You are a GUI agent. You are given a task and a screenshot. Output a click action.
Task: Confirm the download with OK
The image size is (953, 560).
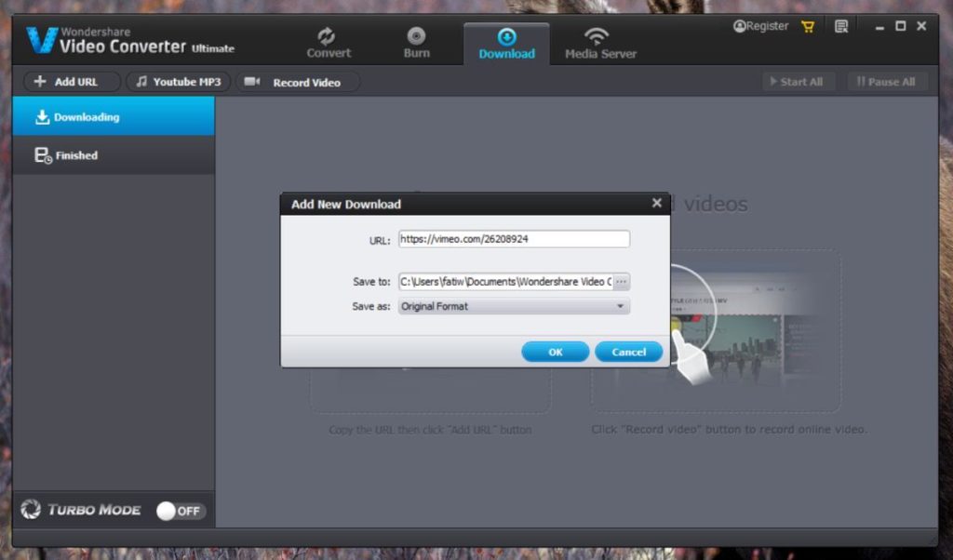555,352
